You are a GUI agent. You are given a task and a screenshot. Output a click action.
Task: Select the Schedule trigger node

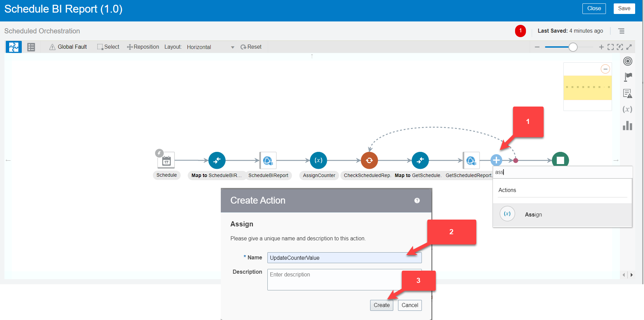click(166, 160)
